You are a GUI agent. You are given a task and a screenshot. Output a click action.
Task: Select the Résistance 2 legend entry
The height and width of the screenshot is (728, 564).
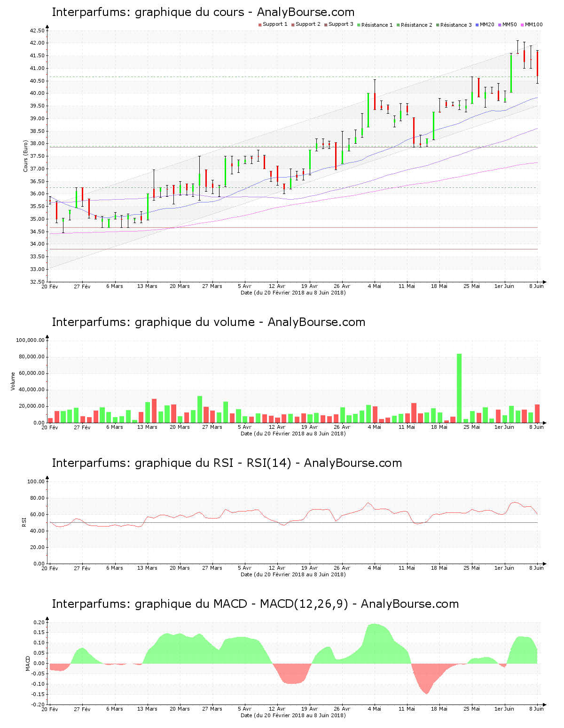[415, 25]
